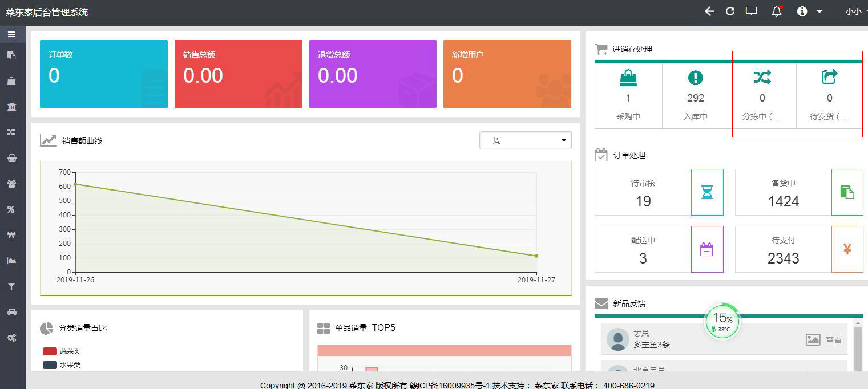
Task: Click the refresh icon in top bar
Action: 730,11
